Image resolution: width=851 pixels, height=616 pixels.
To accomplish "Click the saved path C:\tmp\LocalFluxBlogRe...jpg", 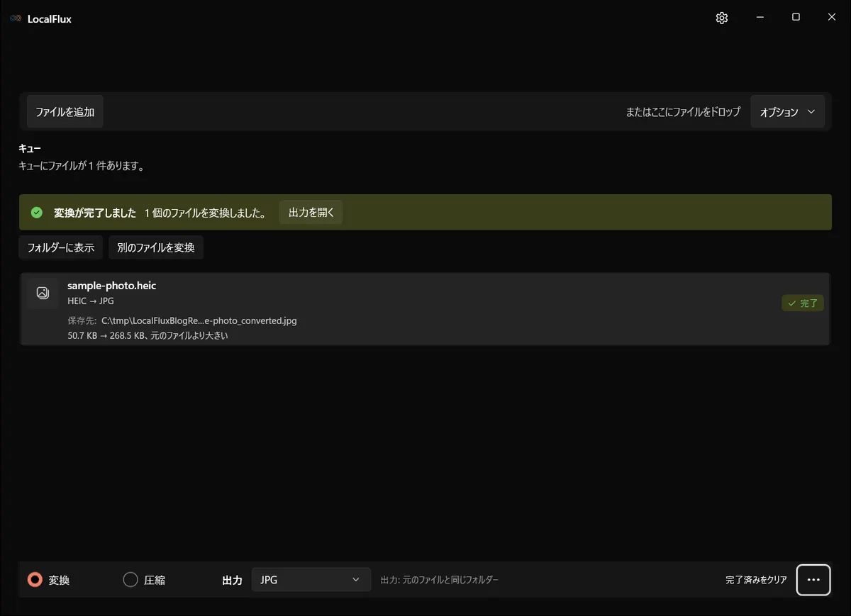I will coord(199,320).
